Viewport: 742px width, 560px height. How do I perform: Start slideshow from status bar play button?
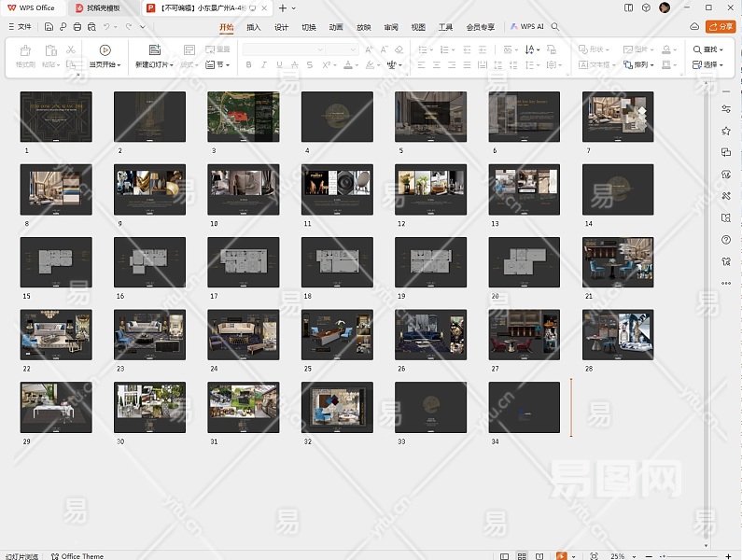pos(561,556)
